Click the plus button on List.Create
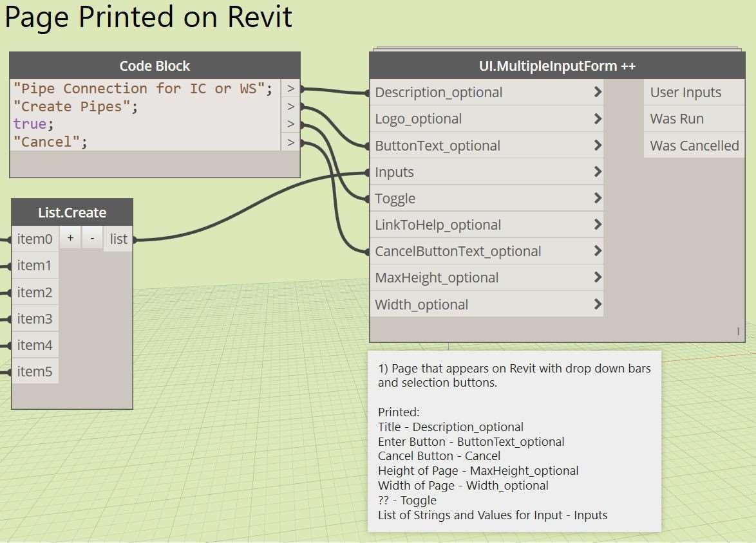 point(70,238)
